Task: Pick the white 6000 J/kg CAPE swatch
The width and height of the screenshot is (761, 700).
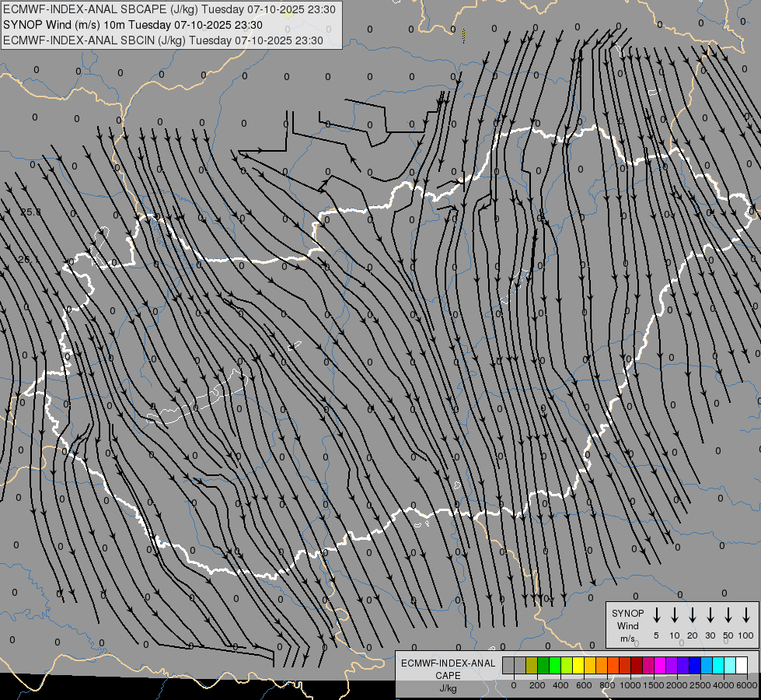Action: pos(741,665)
